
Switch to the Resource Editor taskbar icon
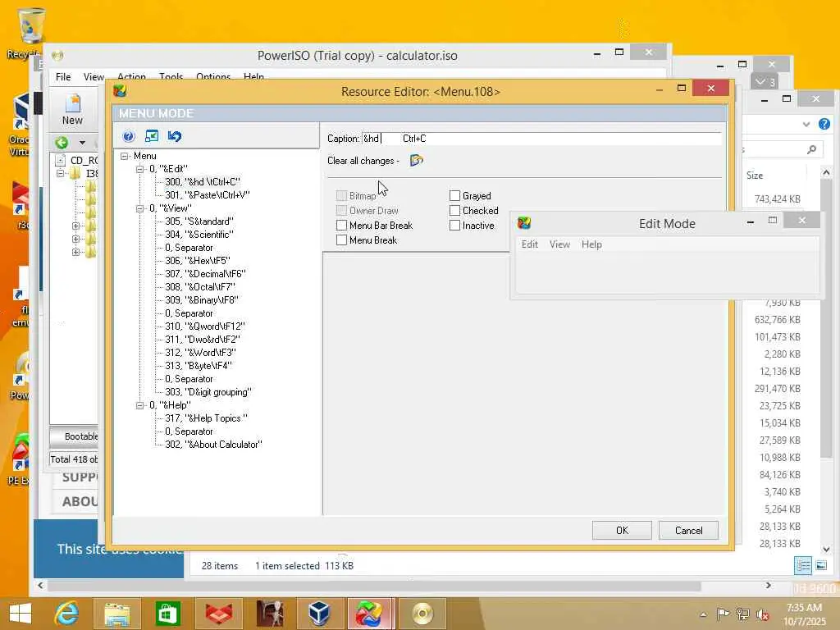[370, 614]
